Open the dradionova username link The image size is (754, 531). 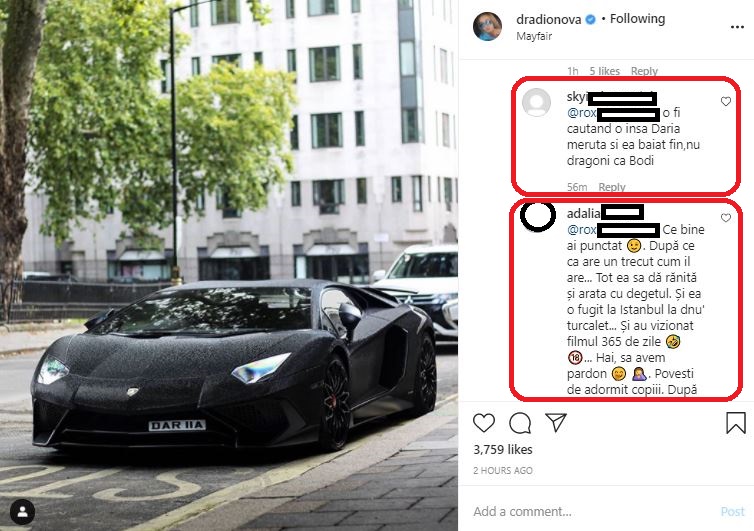click(x=548, y=19)
